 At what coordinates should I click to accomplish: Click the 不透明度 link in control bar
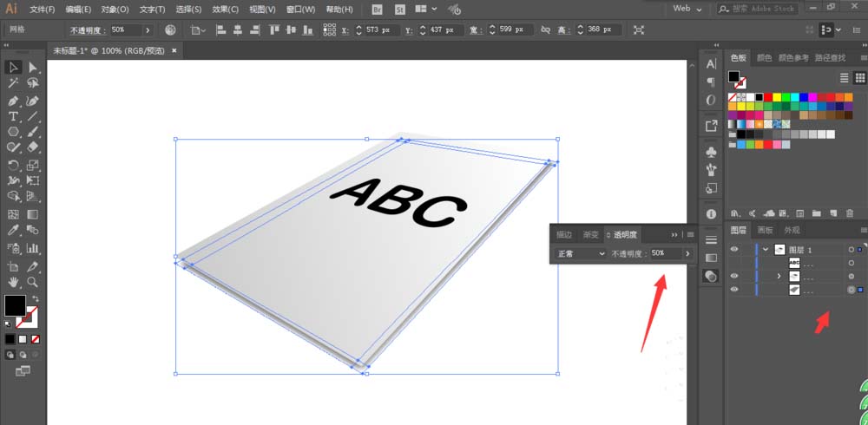87,29
